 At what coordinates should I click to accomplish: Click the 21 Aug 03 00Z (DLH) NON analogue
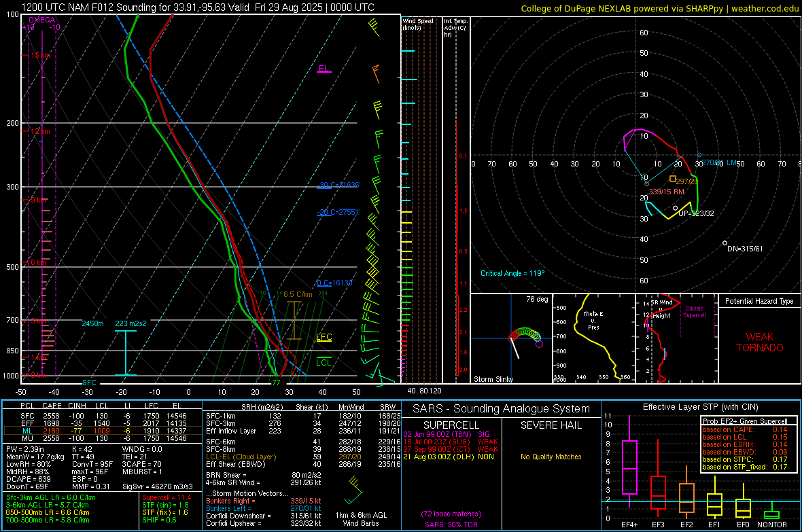pyautogui.click(x=449, y=457)
